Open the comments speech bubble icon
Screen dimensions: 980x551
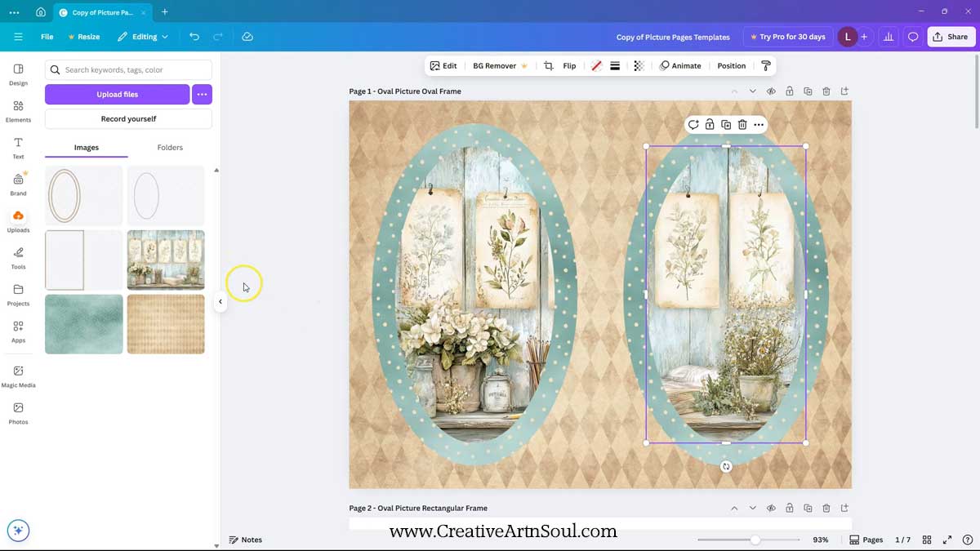[x=913, y=37]
